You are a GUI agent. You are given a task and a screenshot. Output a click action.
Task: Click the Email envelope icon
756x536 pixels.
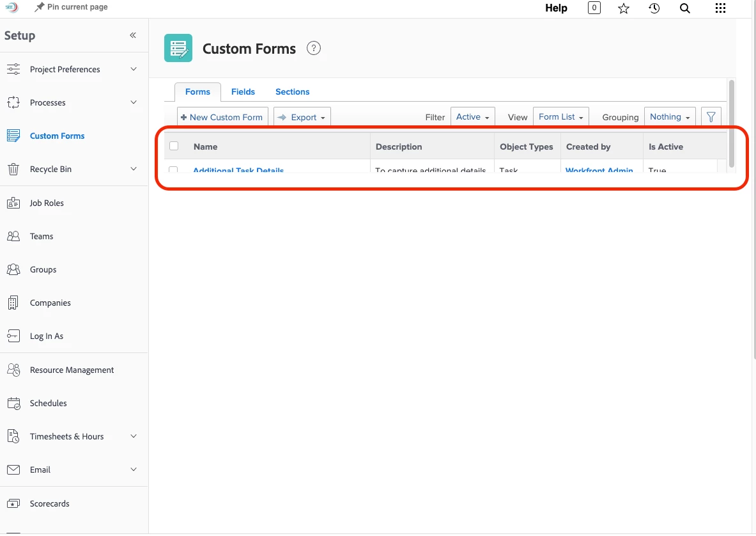tap(13, 469)
